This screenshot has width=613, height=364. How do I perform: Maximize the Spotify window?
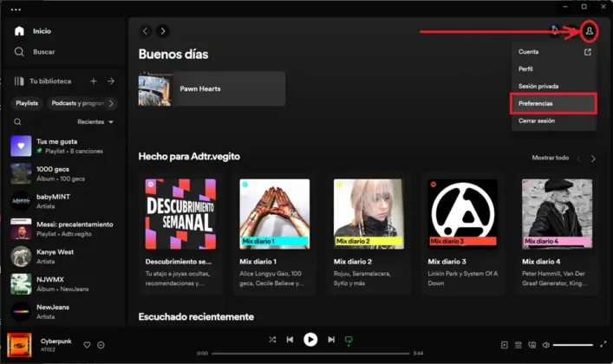pyautogui.click(x=584, y=7)
